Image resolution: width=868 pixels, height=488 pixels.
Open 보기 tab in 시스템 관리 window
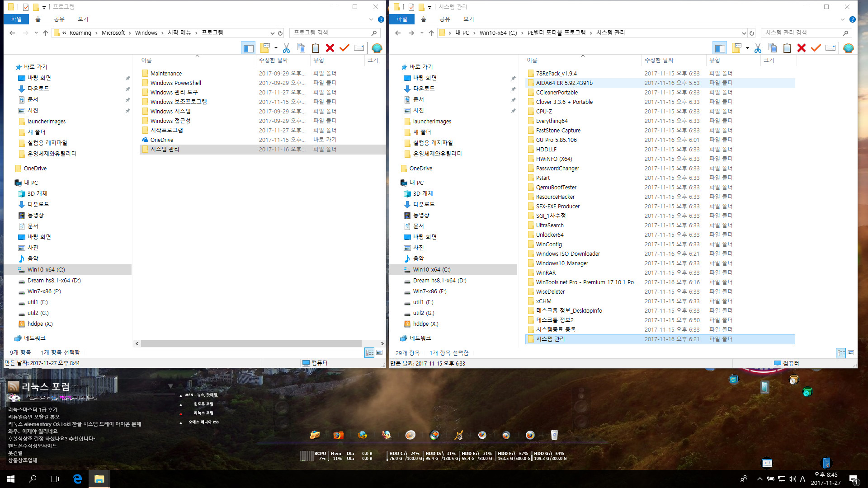click(x=469, y=19)
